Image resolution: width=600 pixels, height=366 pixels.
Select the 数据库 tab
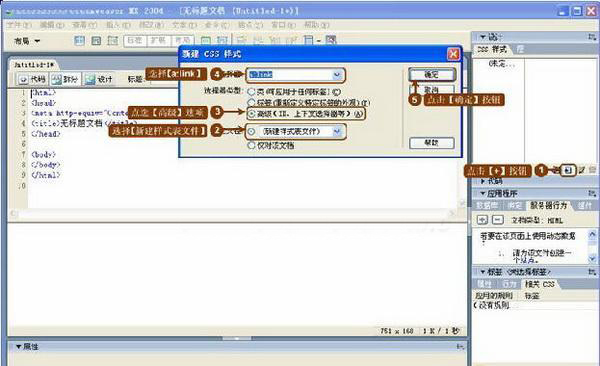pyautogui.click(x=486, y=206)
